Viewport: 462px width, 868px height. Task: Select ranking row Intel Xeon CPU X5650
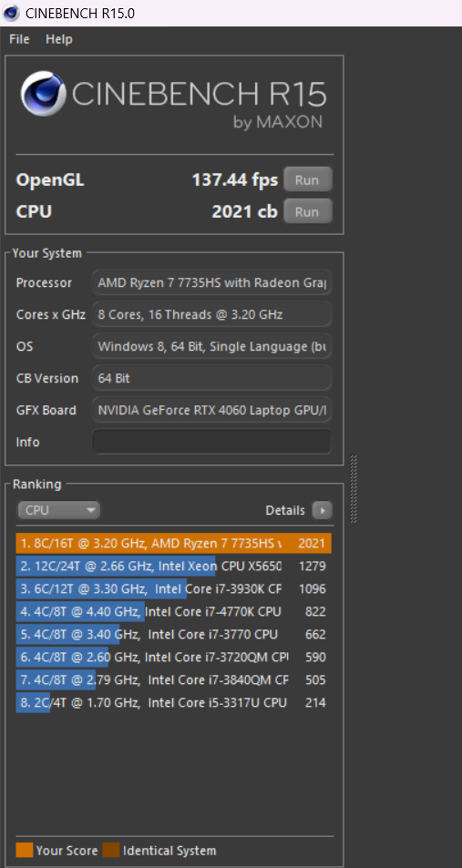pyautogui.click(x=174, y=567)
